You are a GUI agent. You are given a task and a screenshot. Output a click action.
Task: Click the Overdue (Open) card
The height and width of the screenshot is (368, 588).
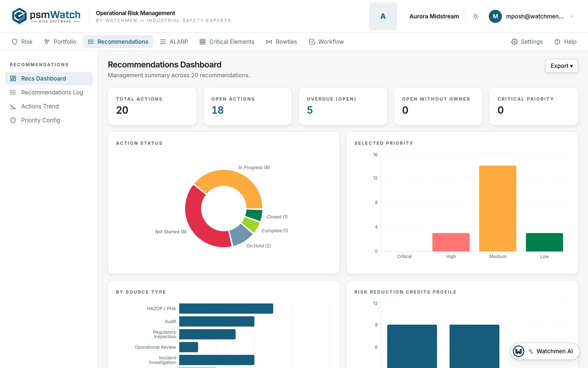pyautogui.click(x=343, y=106)
